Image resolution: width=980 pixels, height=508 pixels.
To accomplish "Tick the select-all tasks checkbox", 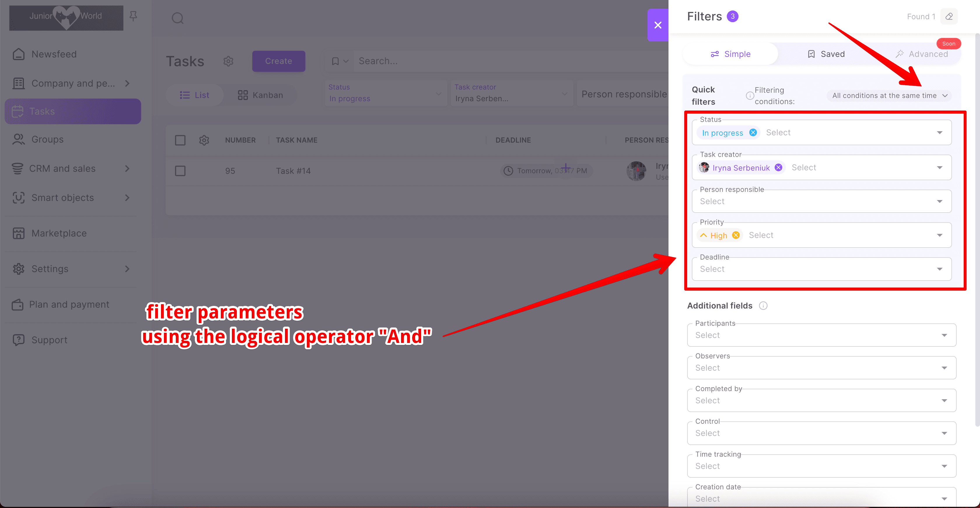I will [x=180, y=140].
